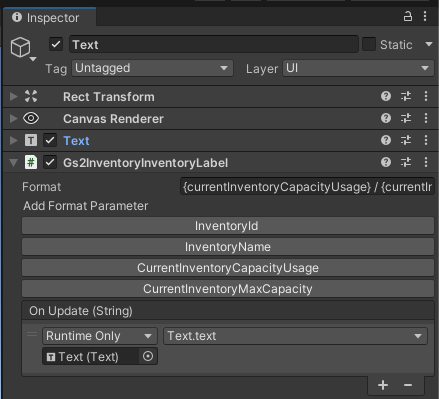Toggle the Static checkbox
This screenshot has width=439, height=399.
[369, 44]
